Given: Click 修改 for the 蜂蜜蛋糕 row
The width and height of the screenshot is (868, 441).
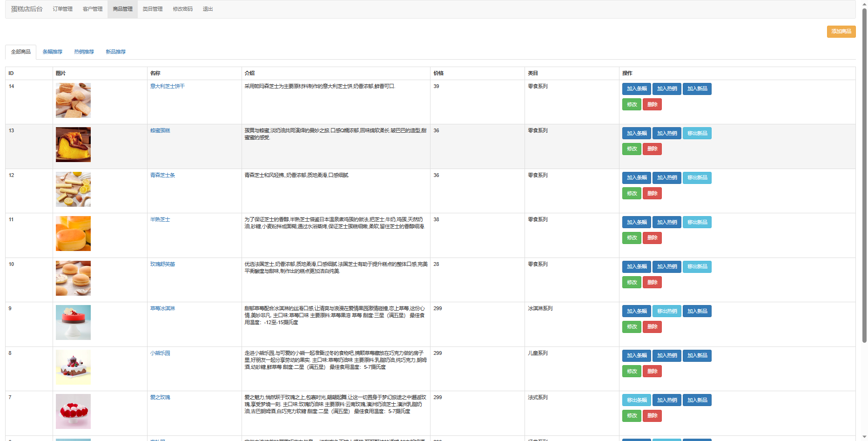Looking at the screenshot, I should [x=631, y=149].
